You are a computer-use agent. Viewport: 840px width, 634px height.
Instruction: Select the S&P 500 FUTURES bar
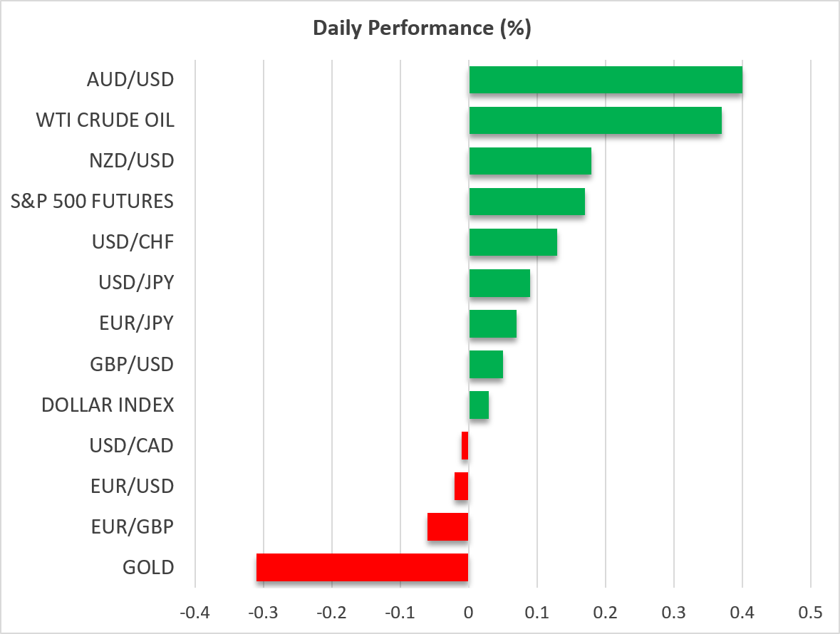(x=527, y=202)
